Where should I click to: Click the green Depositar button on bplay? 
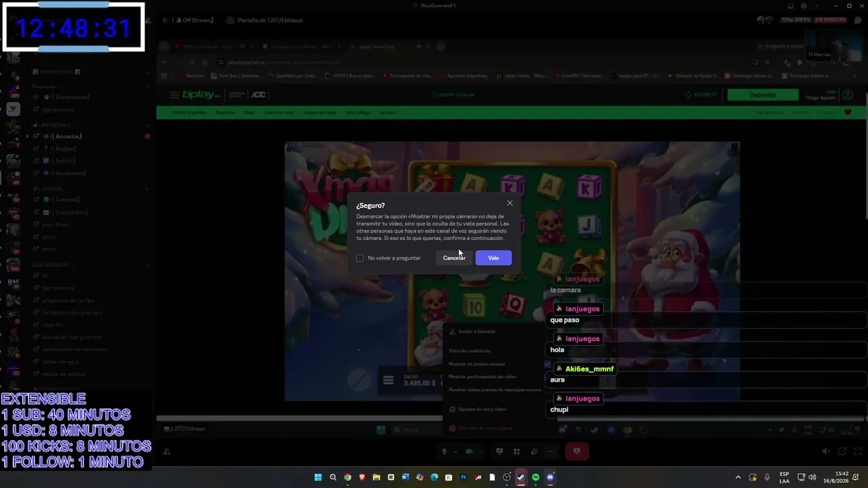coord(763,95)
